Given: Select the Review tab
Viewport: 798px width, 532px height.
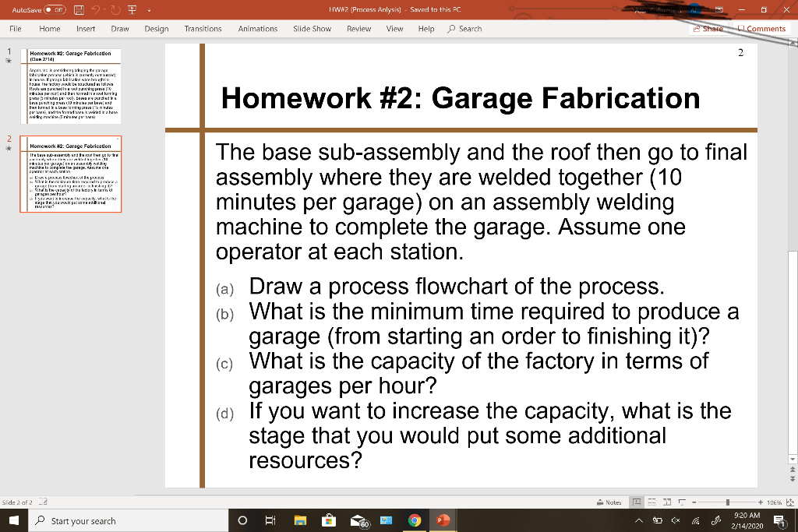Looking at the screenshot, I should pyautogui.click(x=358, y=29).
